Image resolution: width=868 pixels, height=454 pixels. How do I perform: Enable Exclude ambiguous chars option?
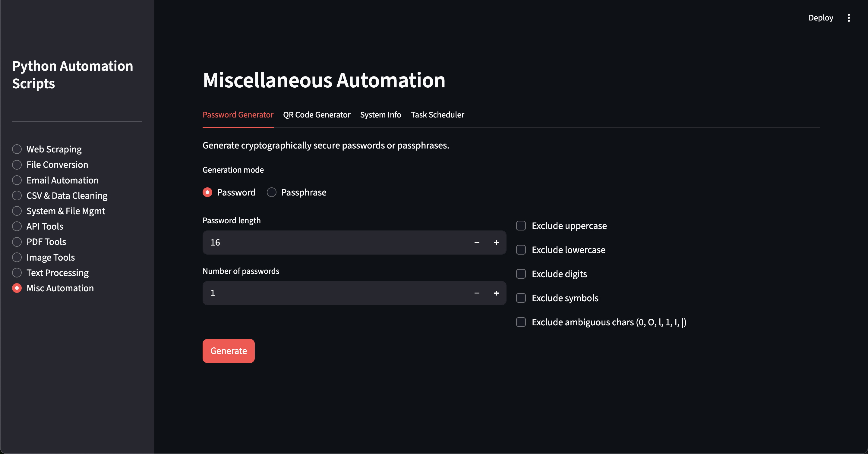(521, 322)
